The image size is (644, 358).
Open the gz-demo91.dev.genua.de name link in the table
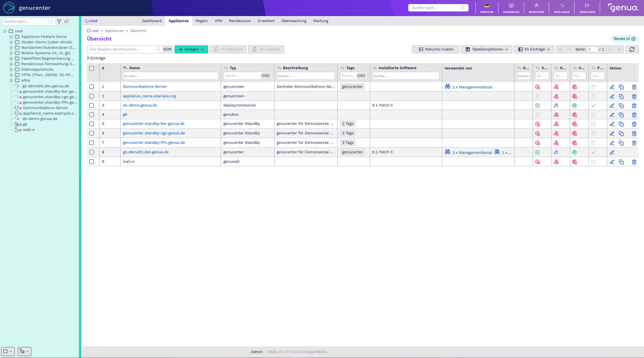(146, 152)
